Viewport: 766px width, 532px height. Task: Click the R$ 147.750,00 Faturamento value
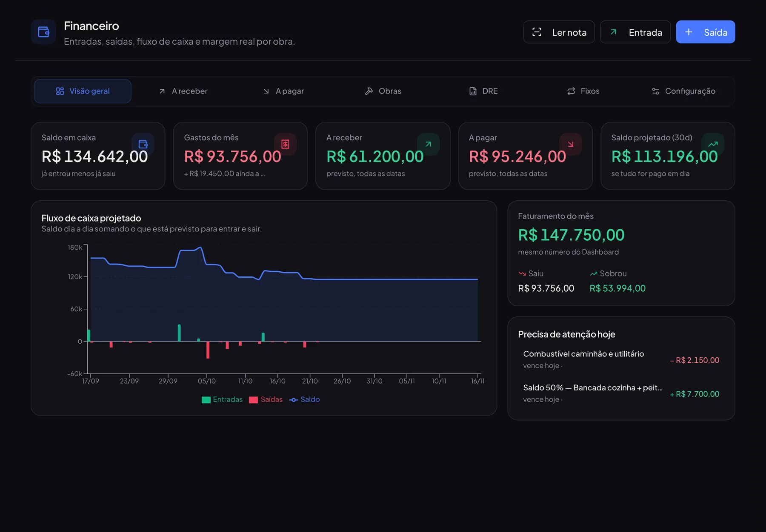571,235
